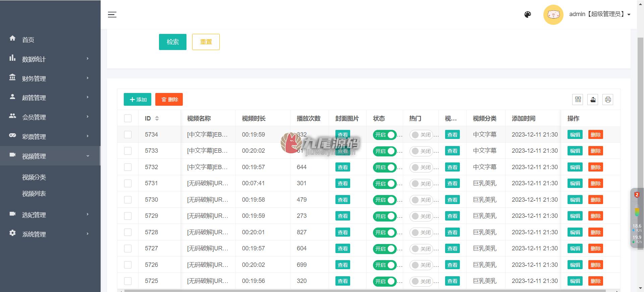Click the group icon beside 会员管理

tap(12, 116)
